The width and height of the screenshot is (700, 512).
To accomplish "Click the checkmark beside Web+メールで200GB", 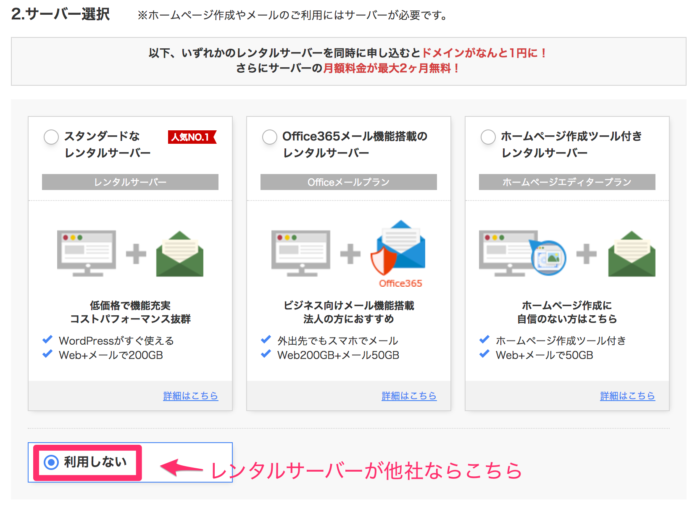I will click(47, 354).
